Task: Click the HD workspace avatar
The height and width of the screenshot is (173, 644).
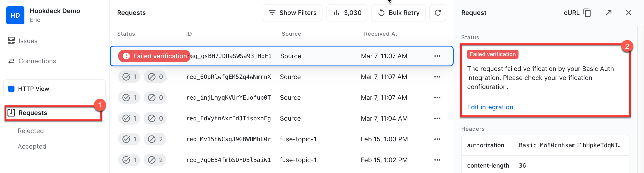Action: [15, 15]
